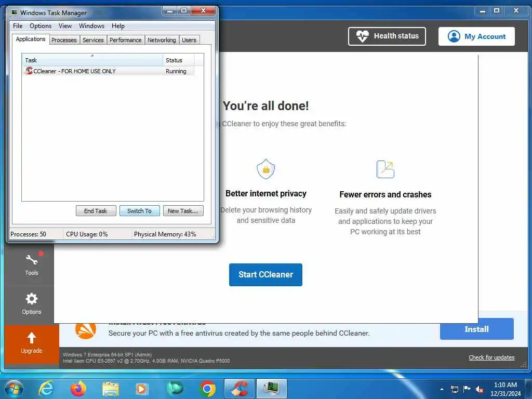This screenshot has height=399, width=532.
Task: Click the New Task... button
Action: click(183, 211)
